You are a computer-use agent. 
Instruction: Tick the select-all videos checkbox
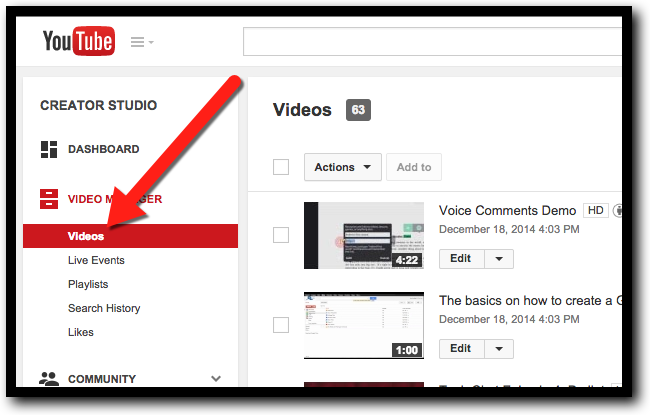coord(281,167)
